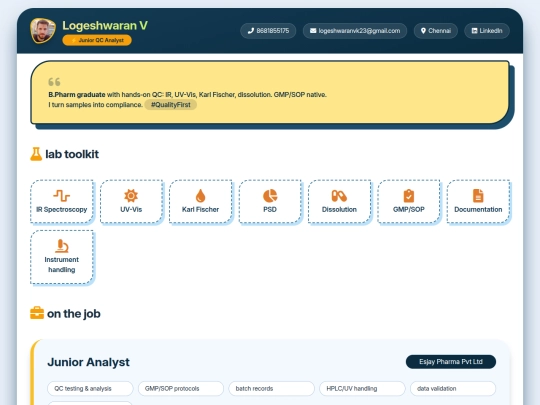Click the Karl Fischer label text
Screen dimensions: 540x405
point(200,209)
